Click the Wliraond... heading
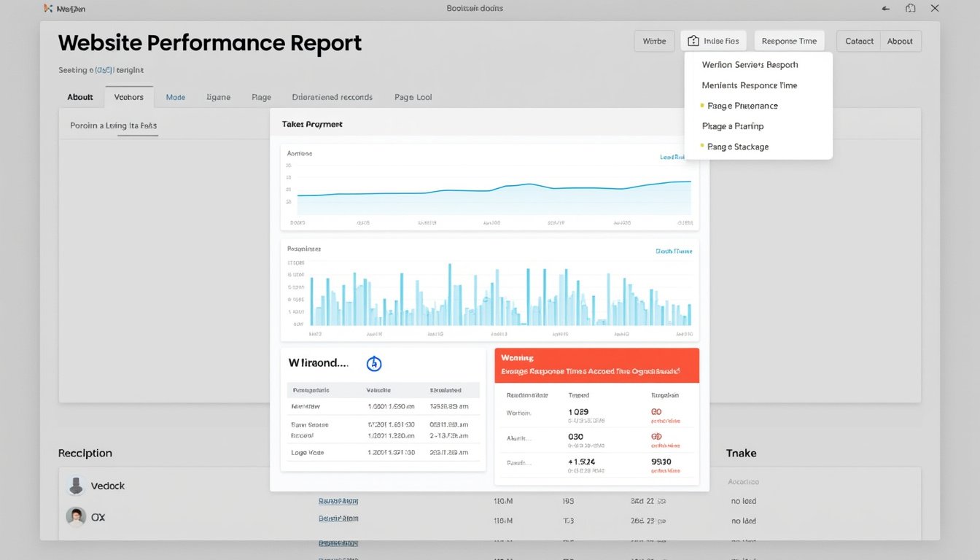Image resolution: width=980 pixels, height=560 pixels. (x=318, y=362)
